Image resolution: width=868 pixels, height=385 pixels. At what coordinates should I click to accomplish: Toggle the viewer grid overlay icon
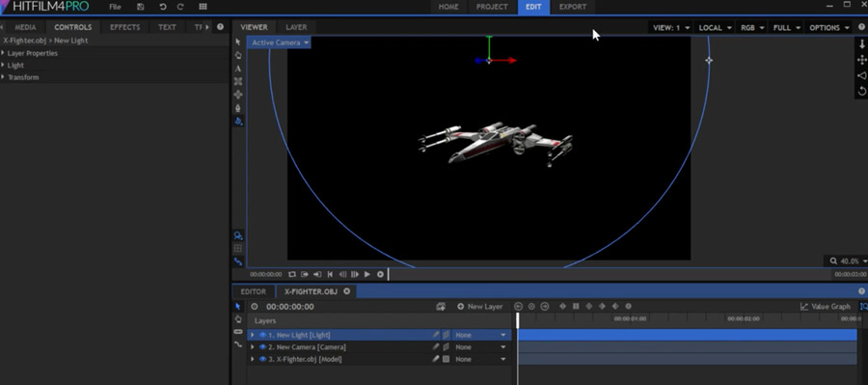pos(238,248)
